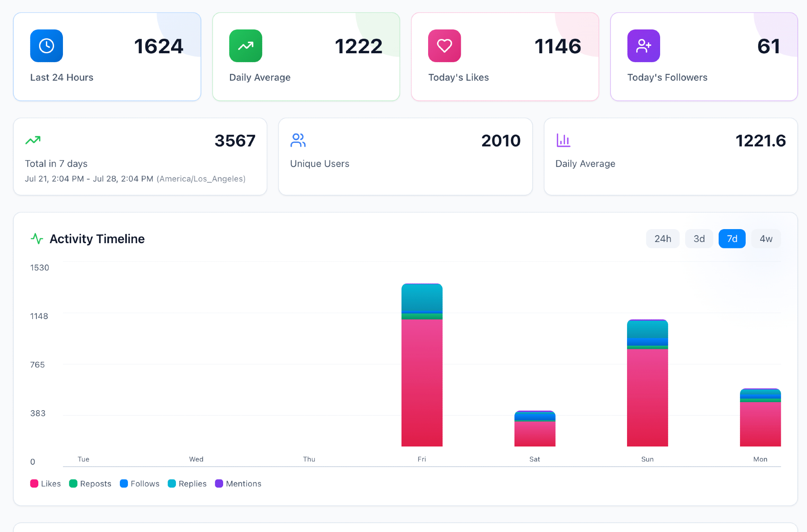Select the 4w time range
The height and width of the screenshot is (532, 807).
pos(766,239)
